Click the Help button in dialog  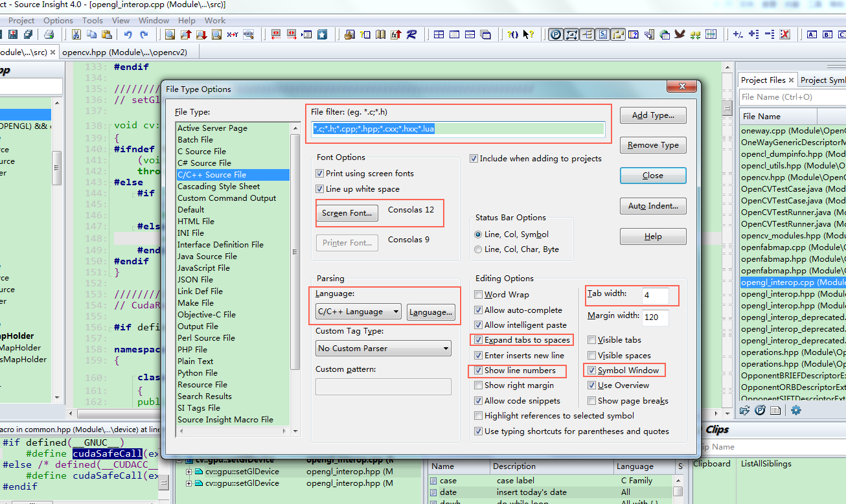(x=653, y=236)
